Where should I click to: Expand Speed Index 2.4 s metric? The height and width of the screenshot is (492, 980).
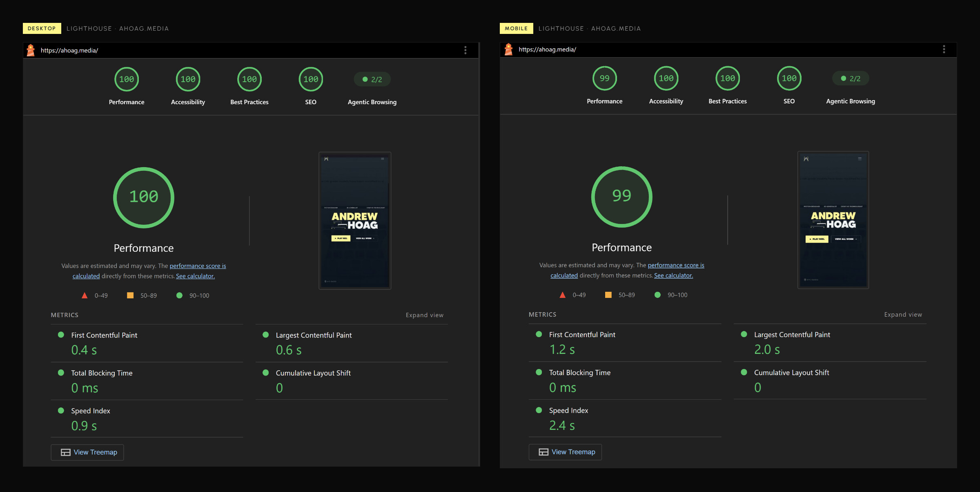coord(625,418)
